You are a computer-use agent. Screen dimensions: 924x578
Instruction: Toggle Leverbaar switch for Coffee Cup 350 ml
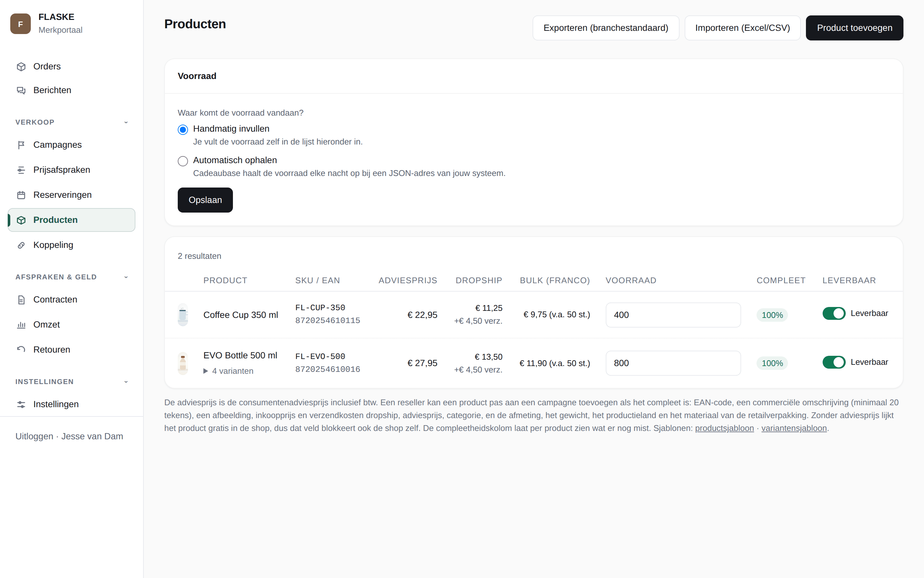click(x=834, y=313)
